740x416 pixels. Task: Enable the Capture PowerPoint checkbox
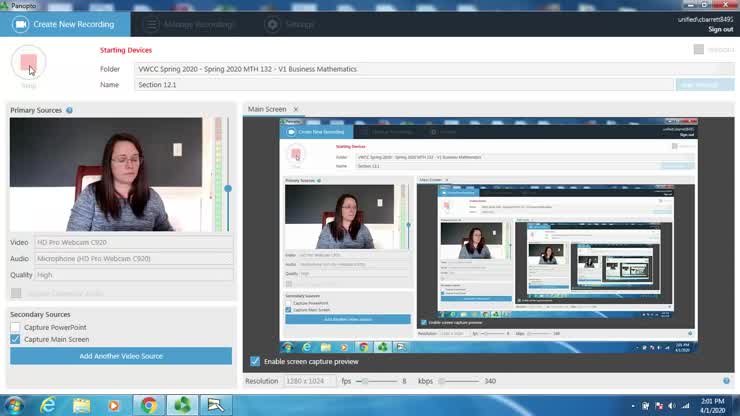coord(15,327)
